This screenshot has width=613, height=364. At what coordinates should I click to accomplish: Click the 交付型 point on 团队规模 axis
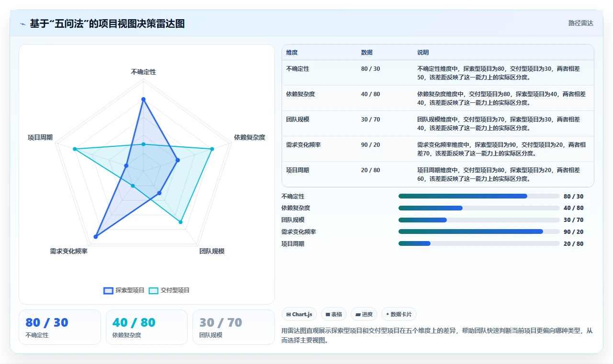coord(181,222)
